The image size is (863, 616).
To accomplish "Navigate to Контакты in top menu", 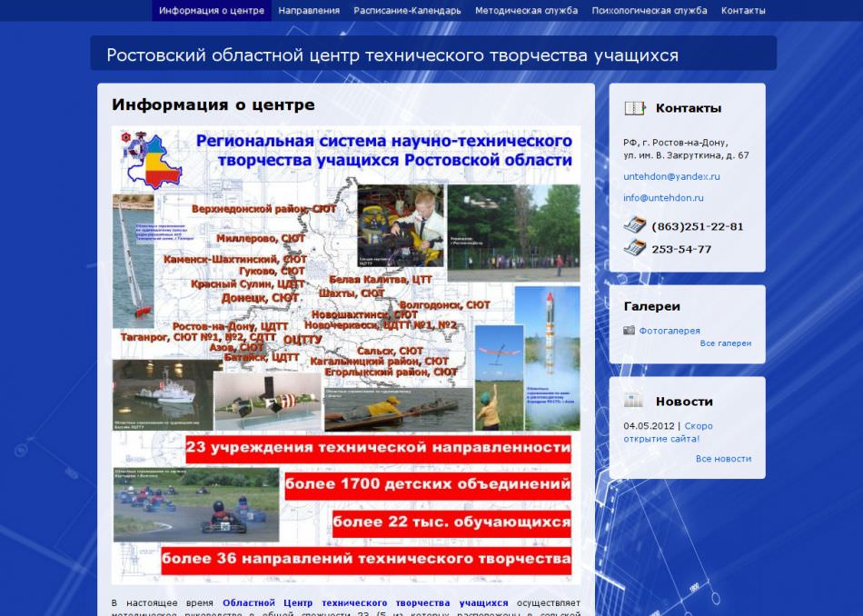I will [x=743, y=11].
